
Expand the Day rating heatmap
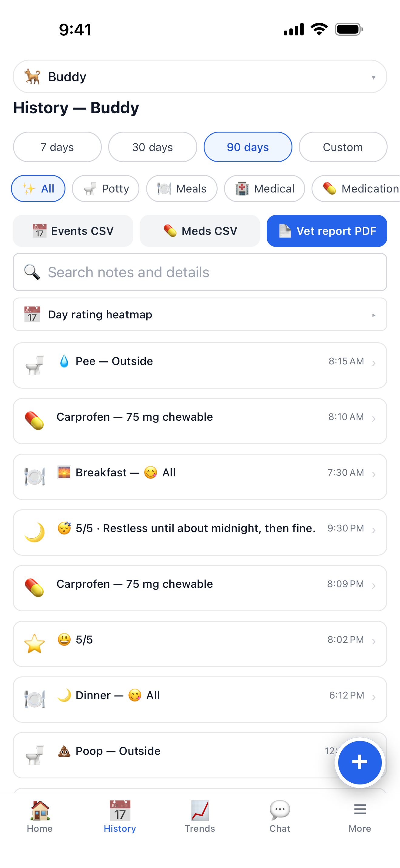200,314
